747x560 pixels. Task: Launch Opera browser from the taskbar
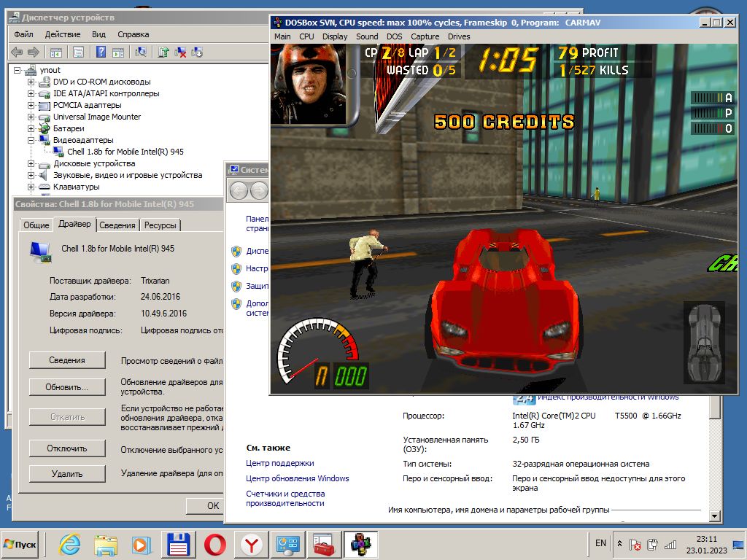[214, 544]
